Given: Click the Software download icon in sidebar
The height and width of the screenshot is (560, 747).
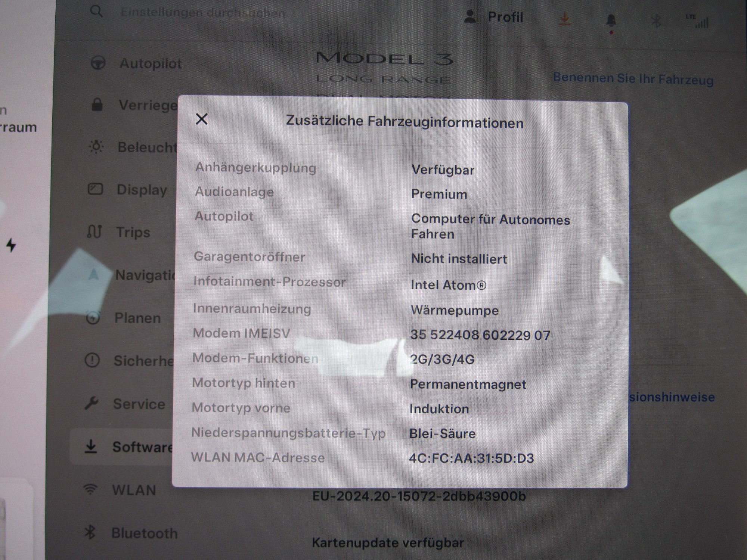Looking at the screenshot, I should coord(91,446).
